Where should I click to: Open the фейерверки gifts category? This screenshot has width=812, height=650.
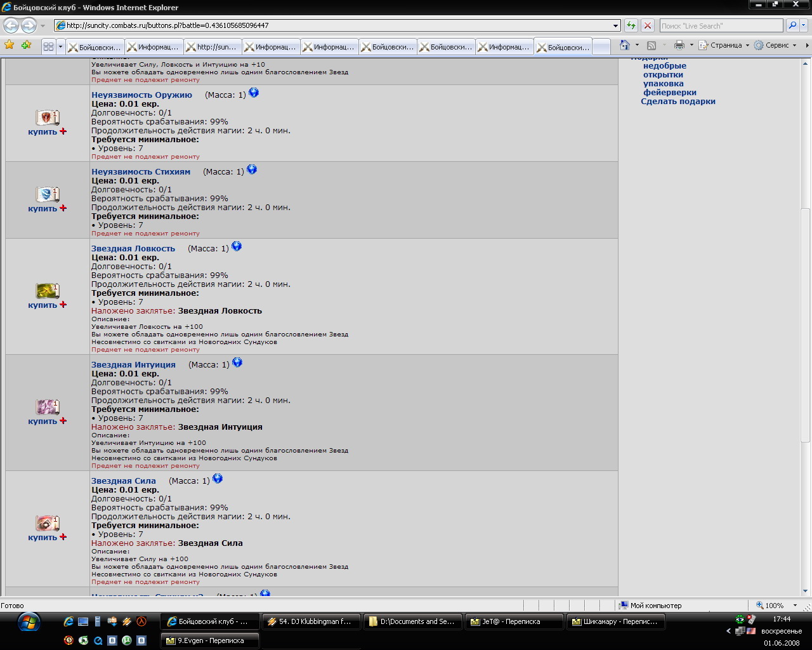pos(670,92)
